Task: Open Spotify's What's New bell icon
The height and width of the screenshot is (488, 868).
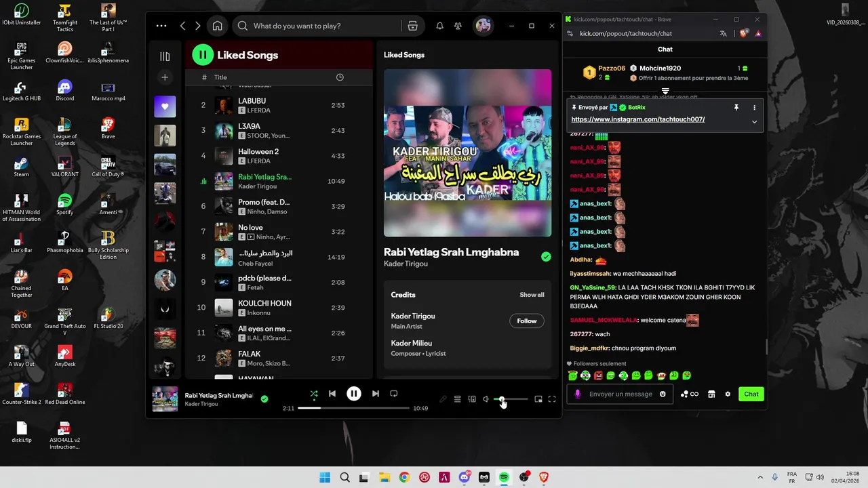Action: [x=439, y=26]
